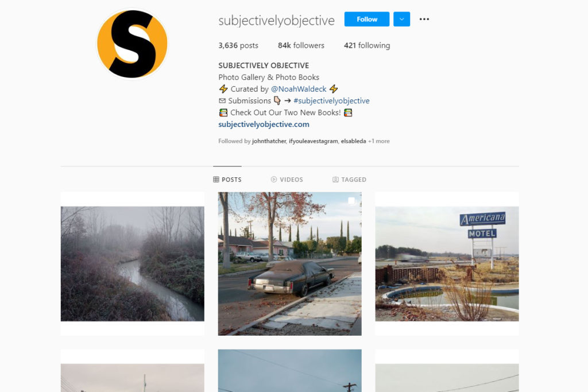
Task: Switch to the VIDEOS tab
Action: coord(287,180)
